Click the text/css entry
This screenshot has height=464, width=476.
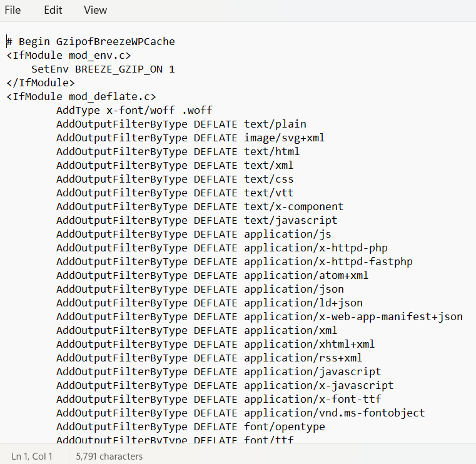coord(268,179)
